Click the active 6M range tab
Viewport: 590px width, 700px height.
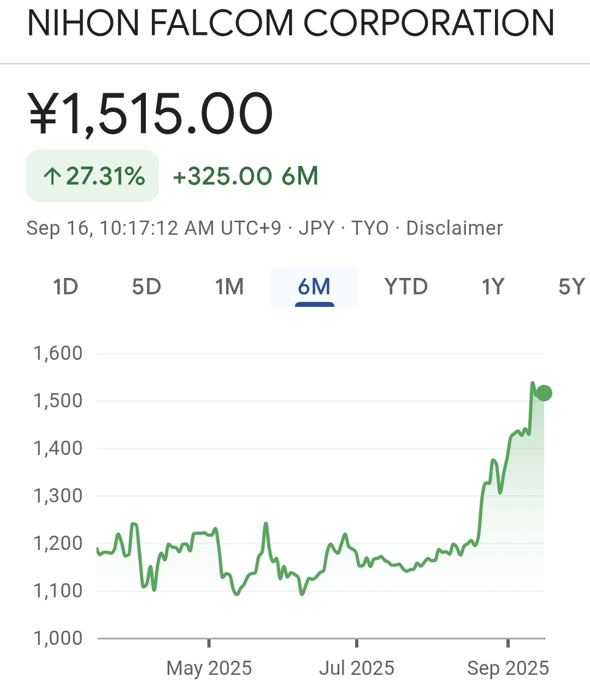coord(314,287)
